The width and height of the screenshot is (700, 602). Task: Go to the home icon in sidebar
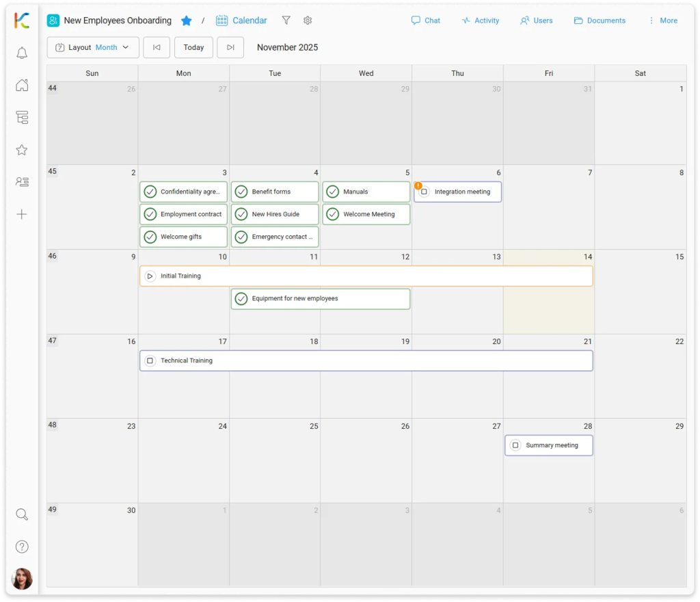coord(22,86)
